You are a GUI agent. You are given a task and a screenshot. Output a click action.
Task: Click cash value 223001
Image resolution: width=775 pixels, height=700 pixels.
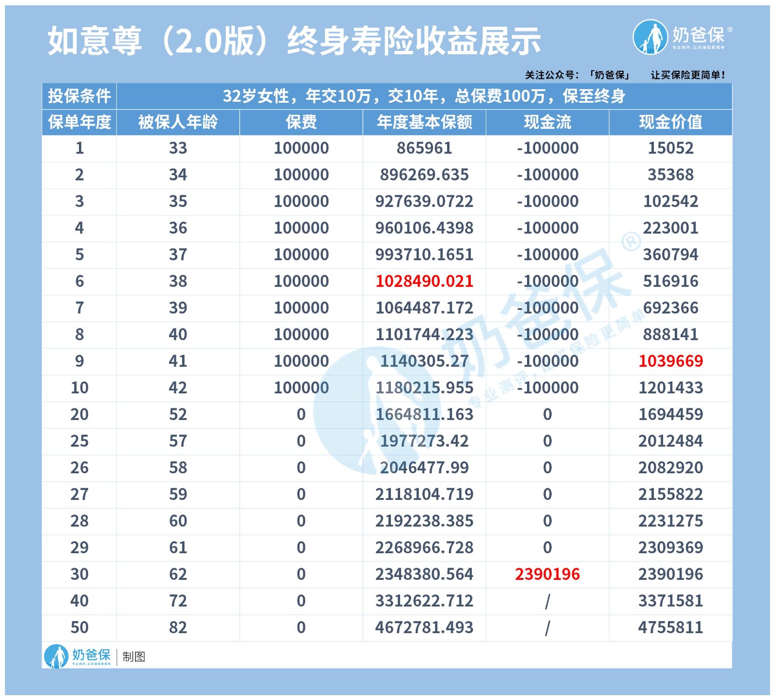[x=671, y=228]
